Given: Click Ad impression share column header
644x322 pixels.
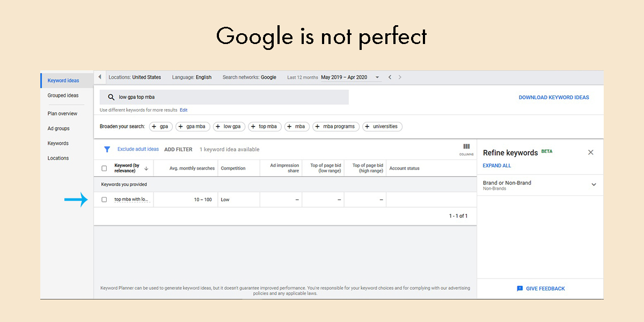Looking at the screenshot, I should pos(284,168).
